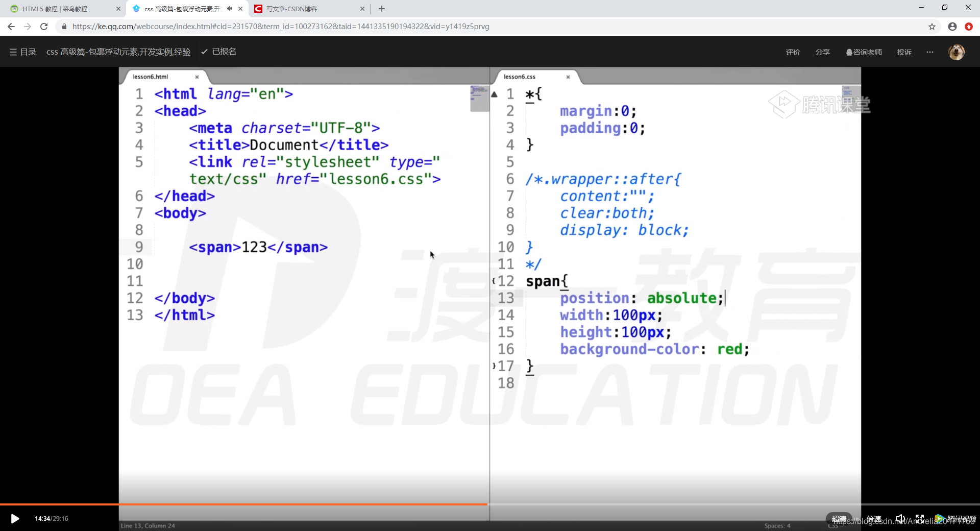Image resolution: width=980 pixels, height=531 pixels.
Task: Open the 超清 video quality selector
Action: [x=839, y=519]
